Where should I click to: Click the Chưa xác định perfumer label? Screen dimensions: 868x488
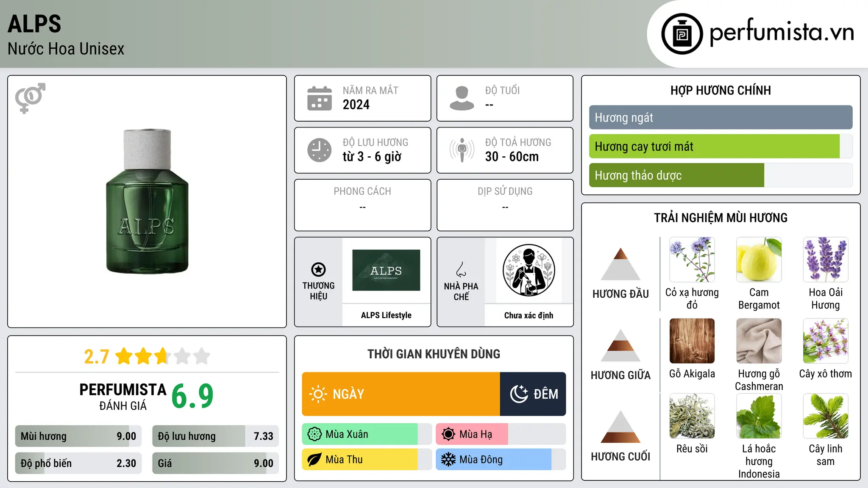(x=529, y=315)
